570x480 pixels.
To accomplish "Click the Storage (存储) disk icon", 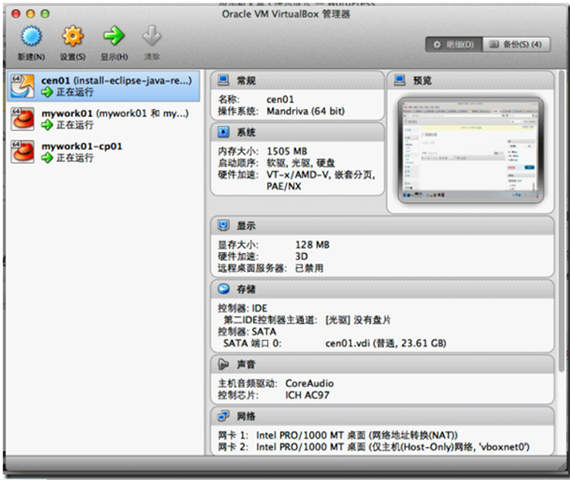I will point(223,289).
